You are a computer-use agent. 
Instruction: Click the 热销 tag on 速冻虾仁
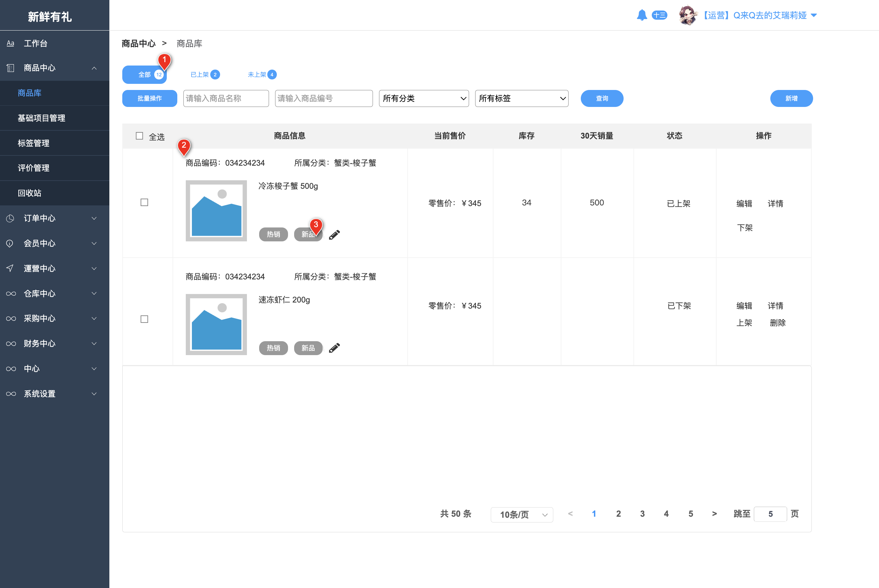point(273,348)
